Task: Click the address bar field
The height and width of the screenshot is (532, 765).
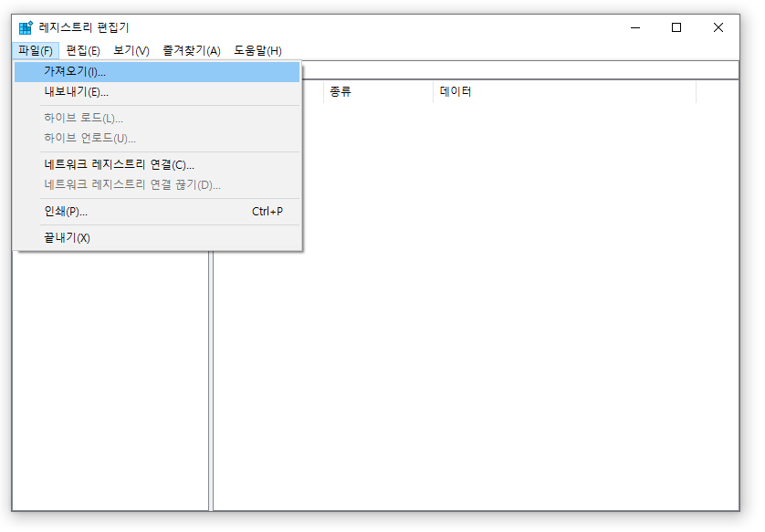Action: point(520,70)
